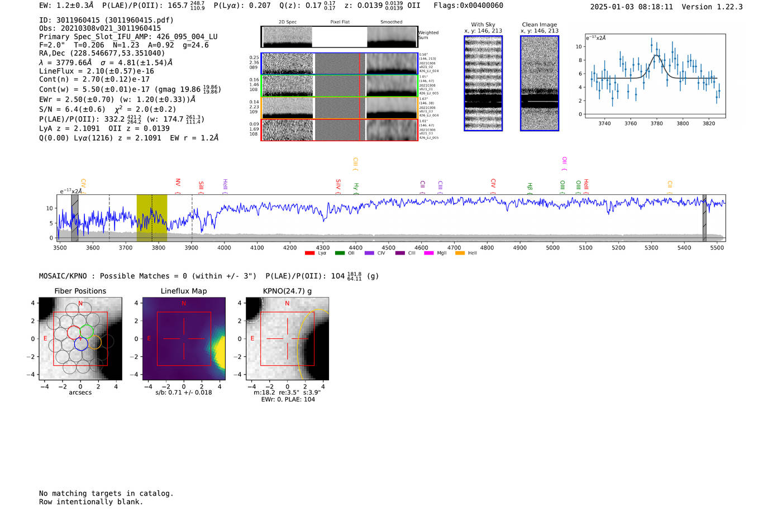Click the Gaussian line-fit plot
782x532 pixels.
pos(655,76)
